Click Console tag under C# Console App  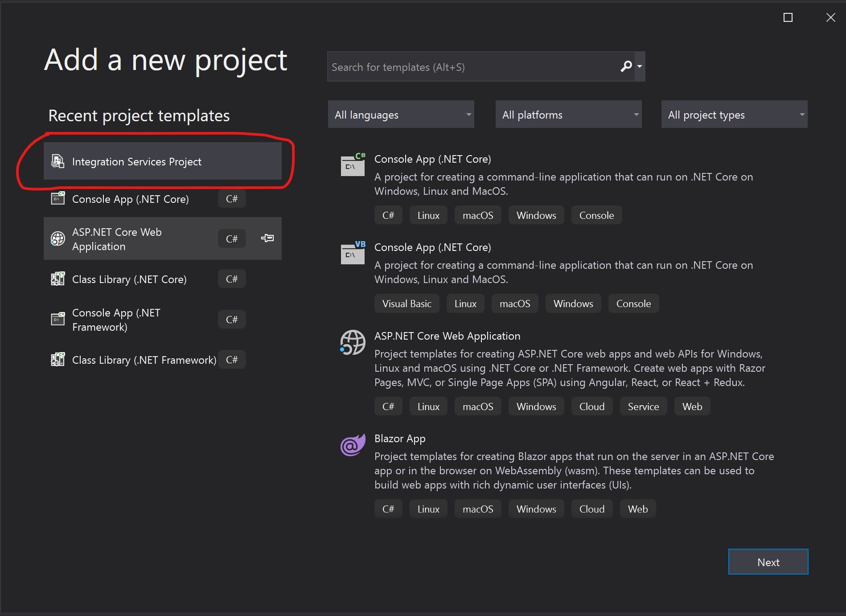point(596,215)
